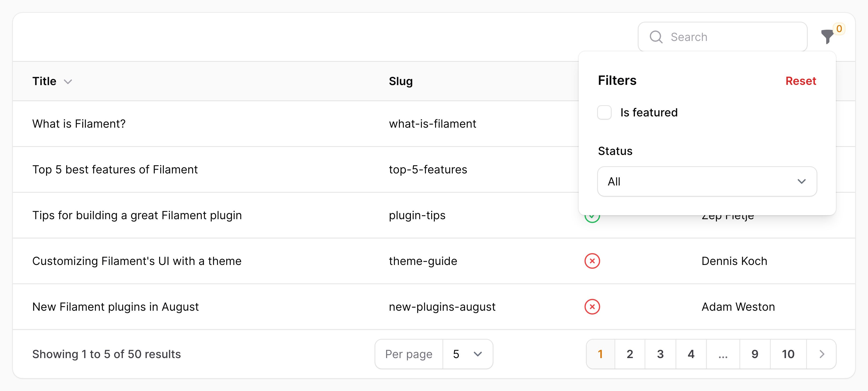This screenshot has height=391, width=868.
Task: Click the red X icon for Adam Weston row
Action: (x=592, y=306)
